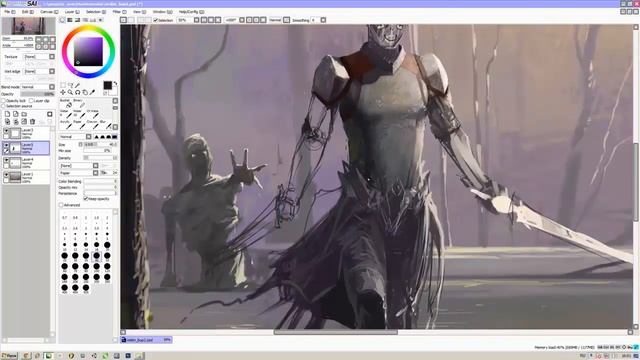This screenshot has height=360, width=640.
Task: Select the move tool
Action: [63, 93]
